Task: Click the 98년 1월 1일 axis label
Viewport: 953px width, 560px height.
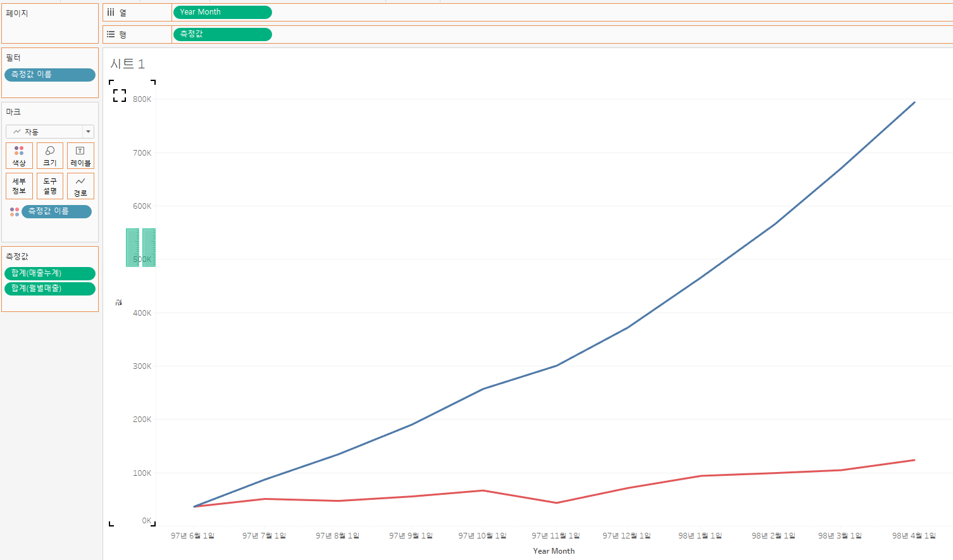Action: pyautogui.click(x=700, y=536)
